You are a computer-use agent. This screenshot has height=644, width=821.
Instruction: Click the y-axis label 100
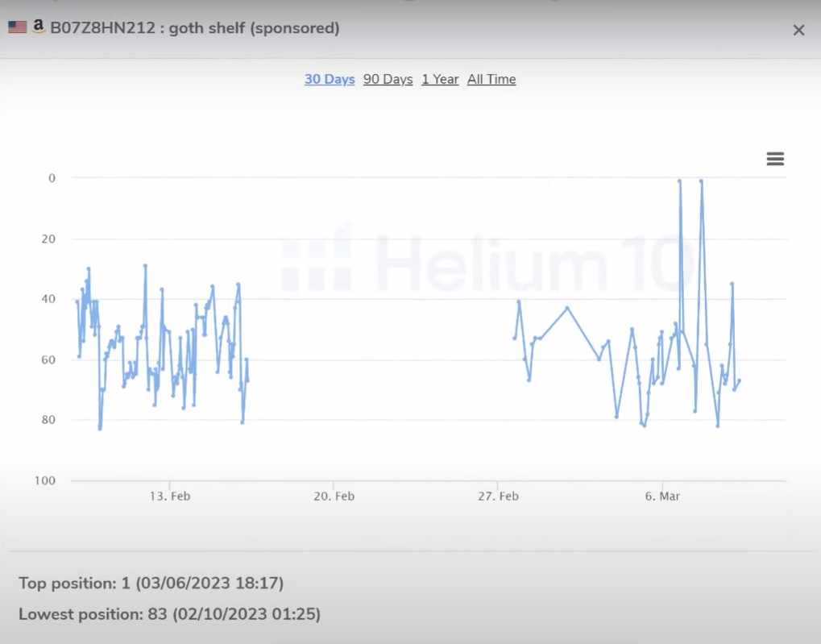click(45, 480)
